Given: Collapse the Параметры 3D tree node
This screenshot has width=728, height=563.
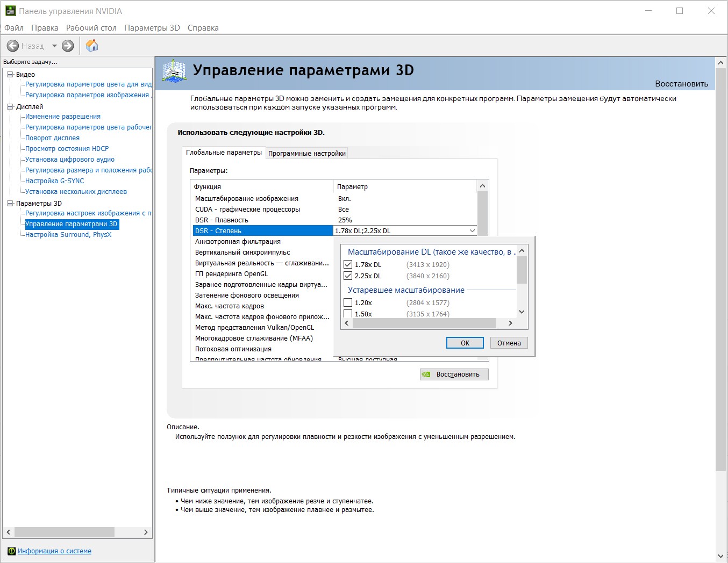Looking at the screenshot, I should [10, 204].
